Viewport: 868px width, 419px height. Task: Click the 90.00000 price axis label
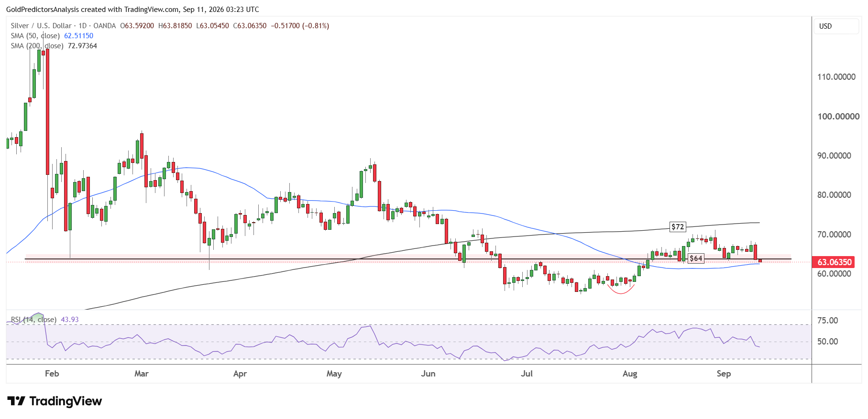834,156
